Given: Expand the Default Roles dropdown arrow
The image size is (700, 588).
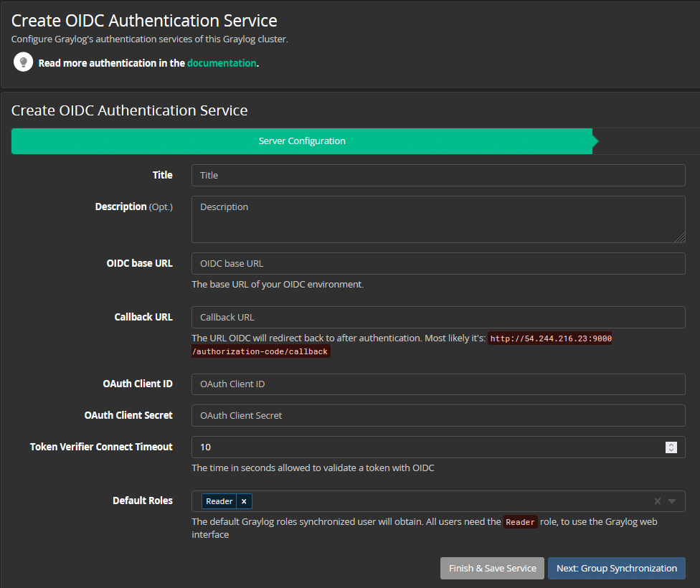Looking at the screenshot, I should [672, 501].
